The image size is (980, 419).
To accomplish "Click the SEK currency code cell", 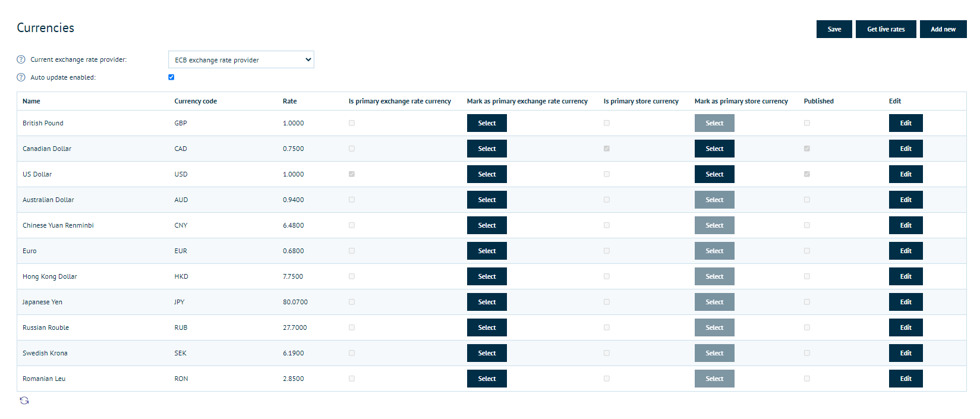I will (x=181, y=353).
